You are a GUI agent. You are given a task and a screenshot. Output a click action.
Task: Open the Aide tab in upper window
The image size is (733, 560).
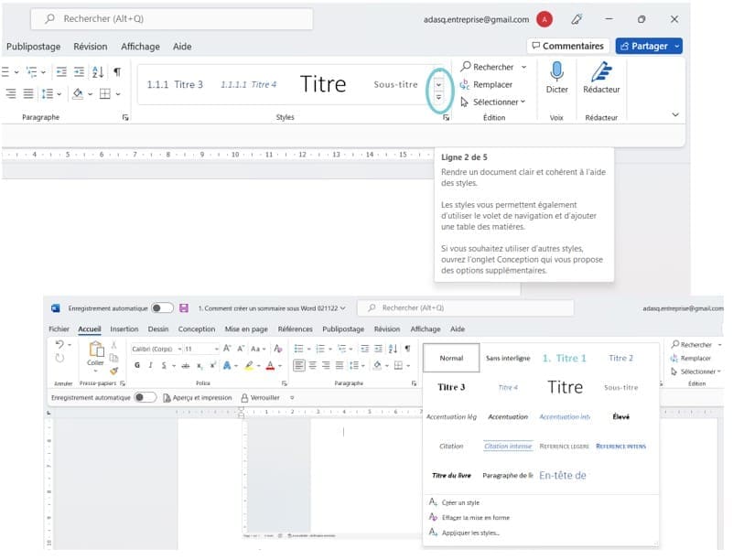coord(182,47)
